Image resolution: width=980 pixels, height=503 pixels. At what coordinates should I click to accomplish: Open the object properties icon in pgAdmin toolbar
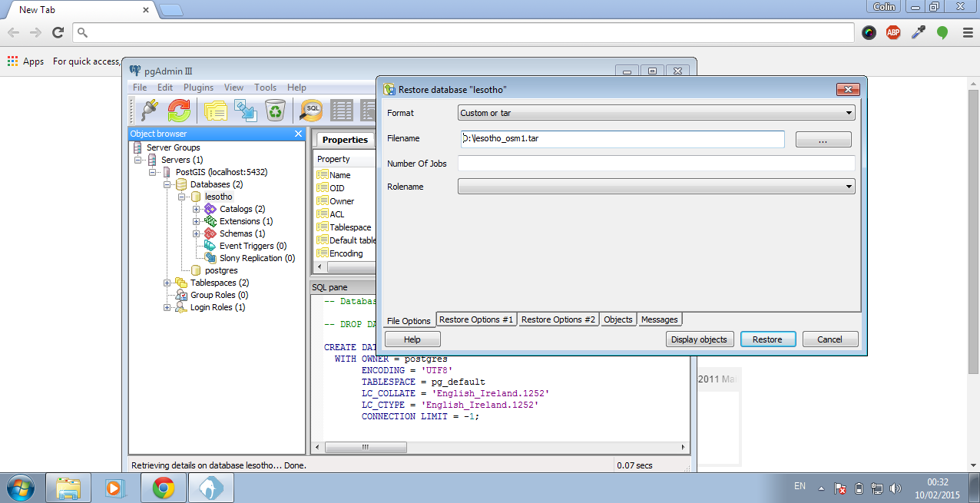(x=215, y=111)
